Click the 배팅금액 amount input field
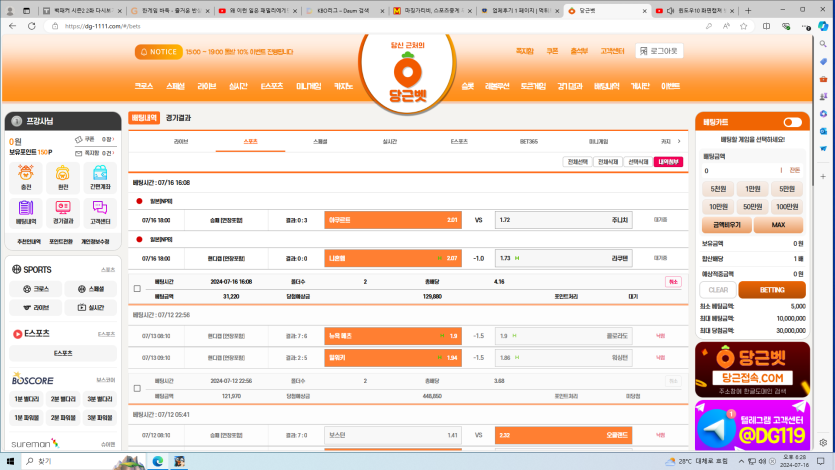This screenshot has width=835, height=470. [740, 171]
